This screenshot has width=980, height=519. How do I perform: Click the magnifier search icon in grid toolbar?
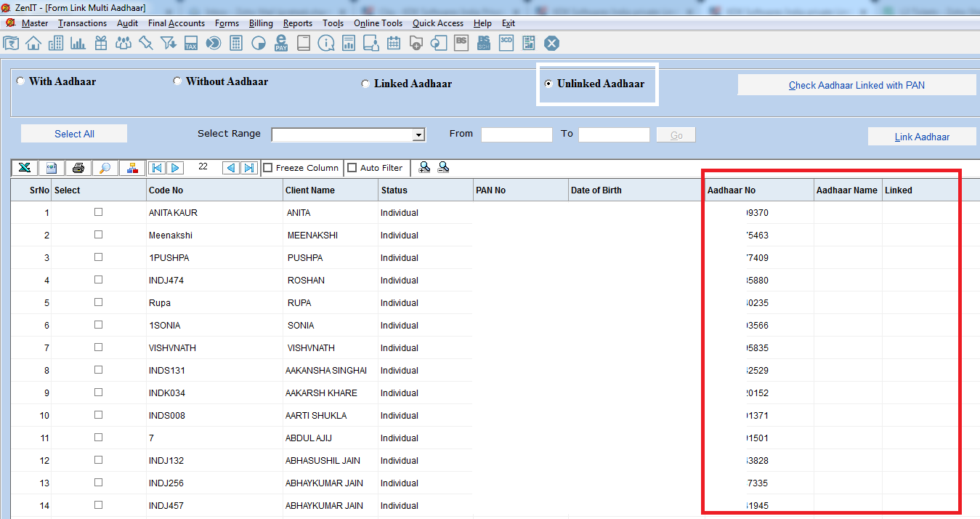pyautogui.click(x=105, y=168)
